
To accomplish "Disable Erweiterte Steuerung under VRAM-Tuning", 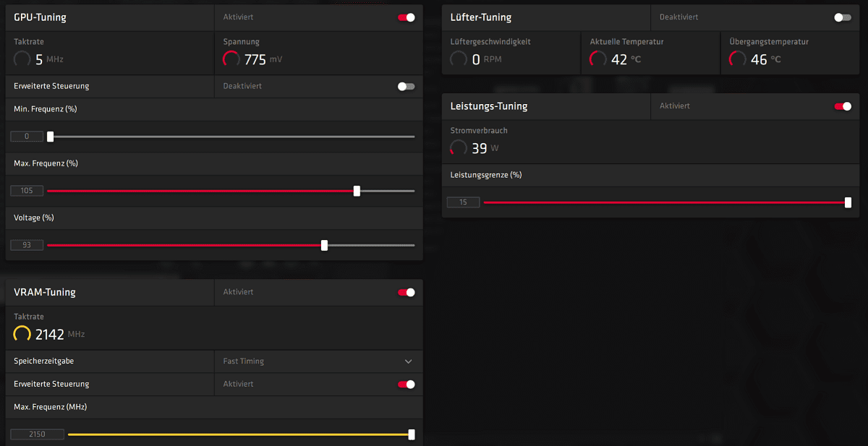I will (x=407, y=384).
